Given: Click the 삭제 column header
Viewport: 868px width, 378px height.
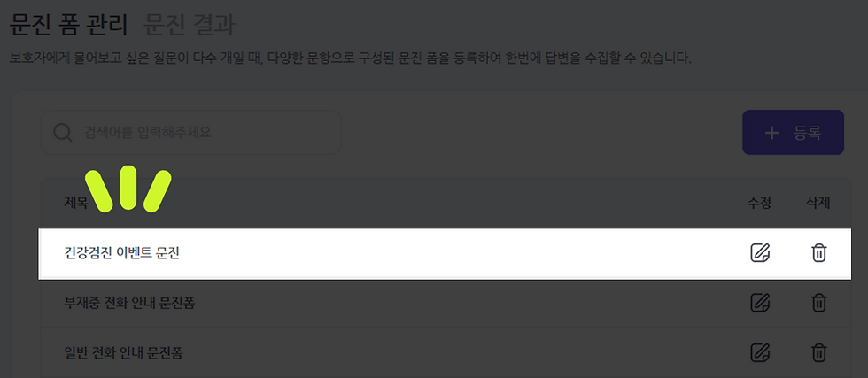Looking at the screenshot, I should click(x=818, y=203).
